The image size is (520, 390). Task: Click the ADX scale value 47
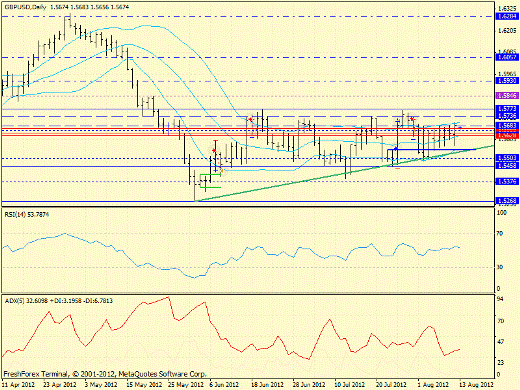click(x=500, y=342)
